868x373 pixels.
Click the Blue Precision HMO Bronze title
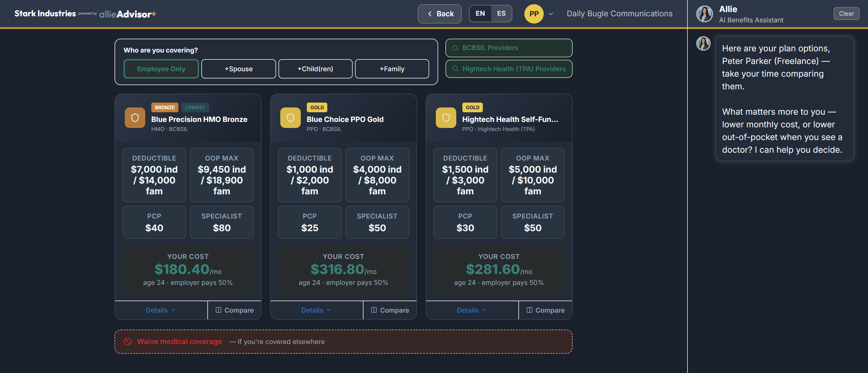[x=199, y=120]
